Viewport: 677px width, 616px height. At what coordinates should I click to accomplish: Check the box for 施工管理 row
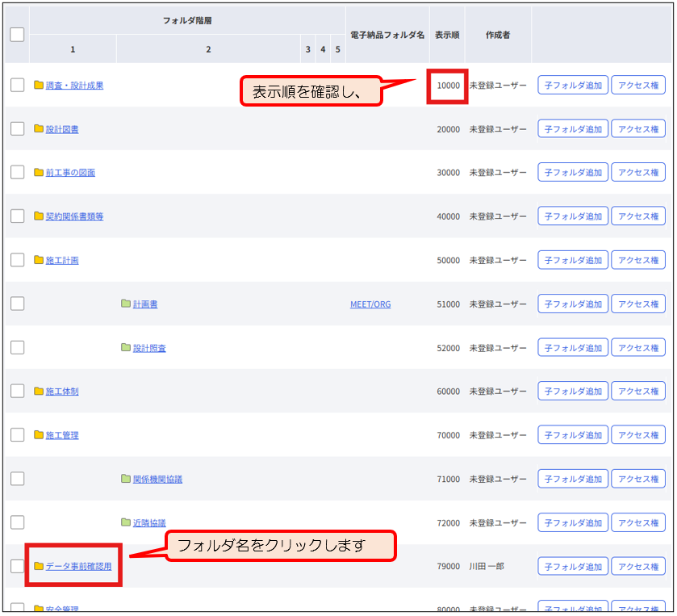(17, 434)
